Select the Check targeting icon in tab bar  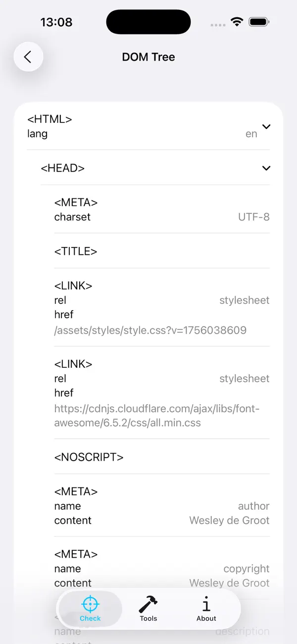90,603
